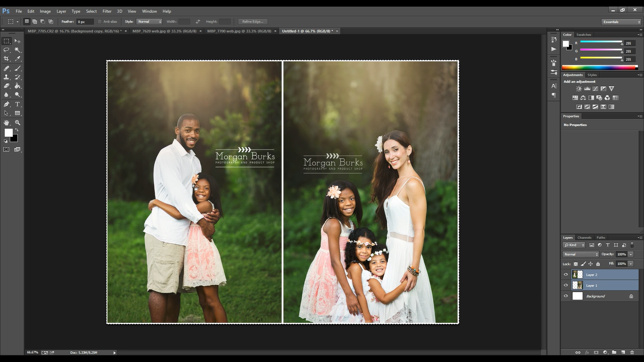
Task: Select the Pen tool
Action: pyautogui.click(x=7, y=104)
